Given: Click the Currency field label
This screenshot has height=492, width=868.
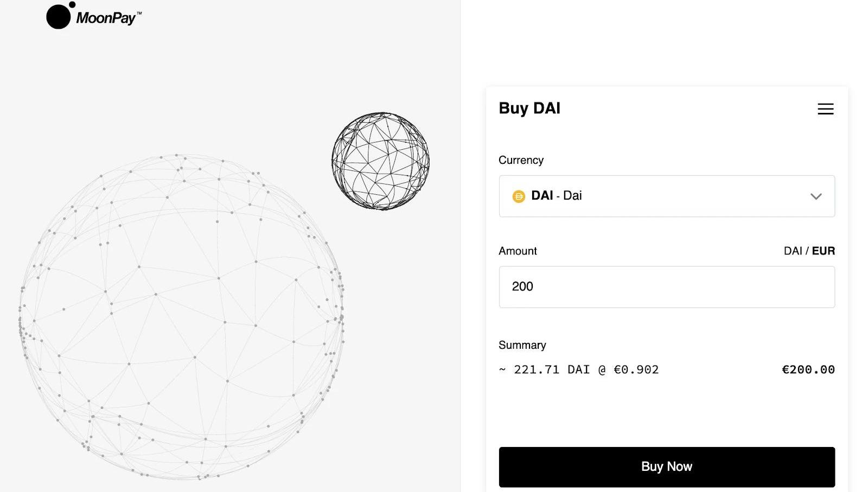Looking at the screenshot, I should [521, 160].
